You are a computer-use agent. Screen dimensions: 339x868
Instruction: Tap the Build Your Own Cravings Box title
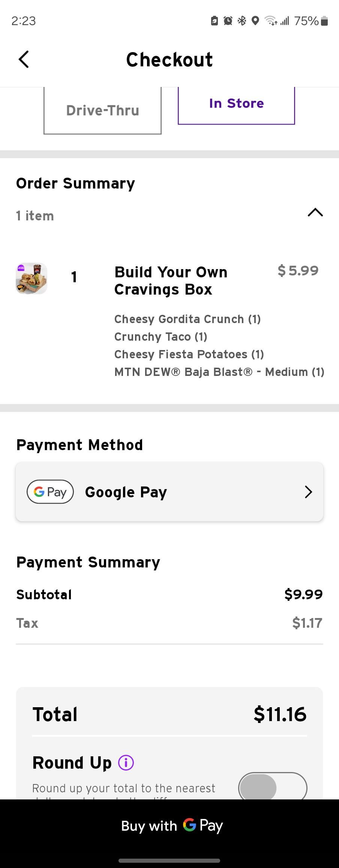click(x=171, y=280)
